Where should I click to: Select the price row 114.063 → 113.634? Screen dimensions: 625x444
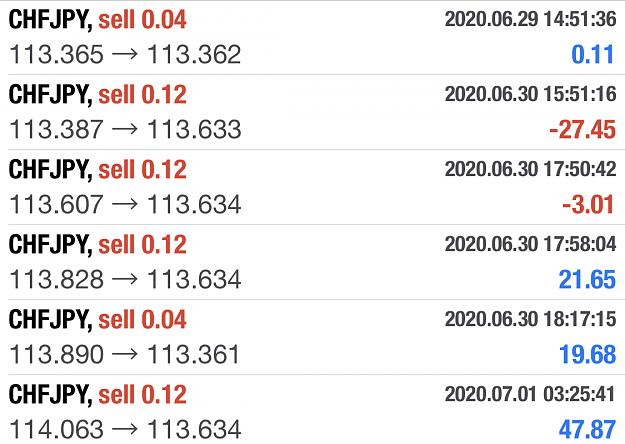125,429
